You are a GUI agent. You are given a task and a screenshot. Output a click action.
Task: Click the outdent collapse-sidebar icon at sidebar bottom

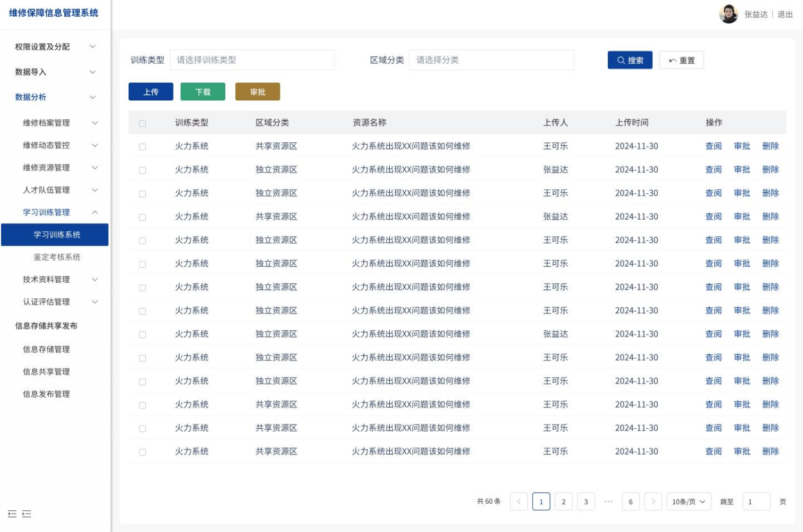12,514
